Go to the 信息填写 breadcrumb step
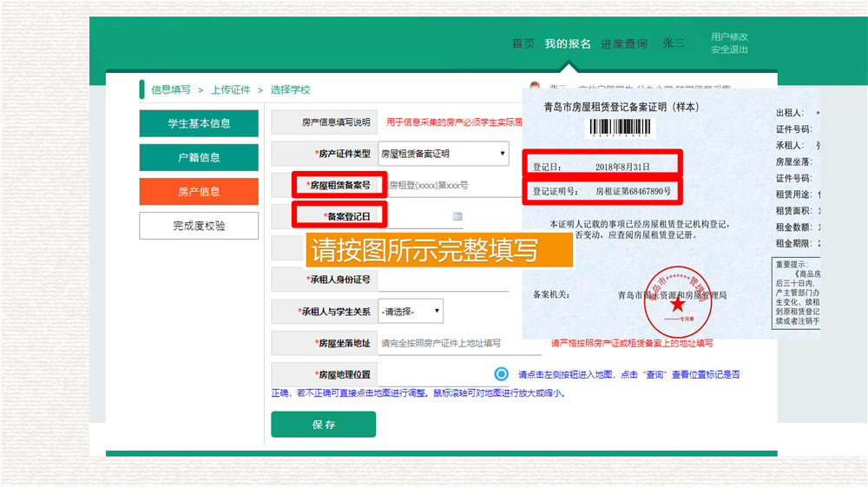This screenshot has width=868, height=488. coord(170,89)
